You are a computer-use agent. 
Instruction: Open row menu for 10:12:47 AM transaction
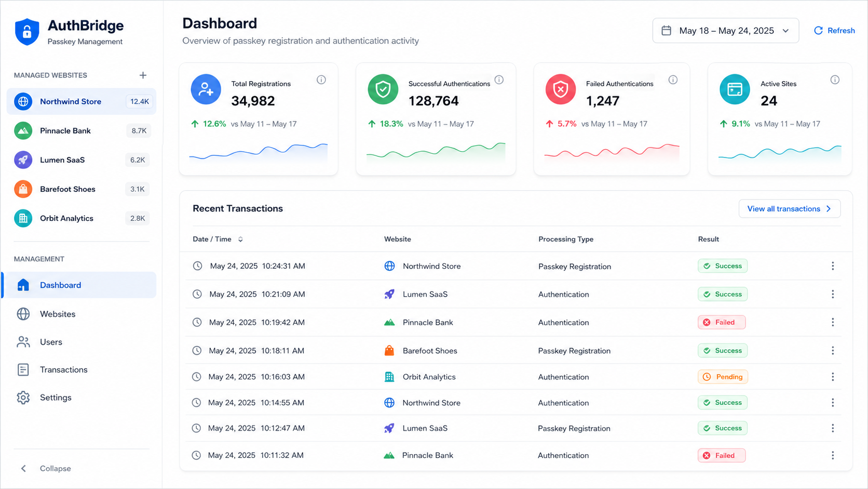(x=833, y=428)
